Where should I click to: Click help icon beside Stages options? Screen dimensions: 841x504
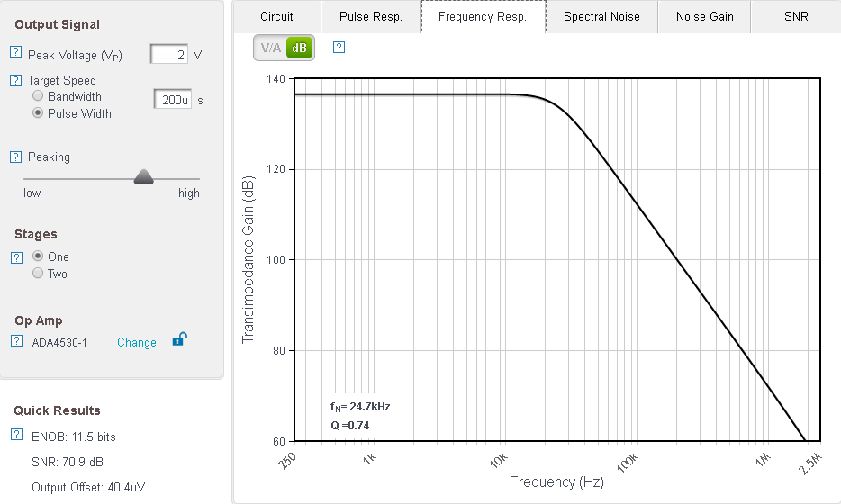click(15, 257)
